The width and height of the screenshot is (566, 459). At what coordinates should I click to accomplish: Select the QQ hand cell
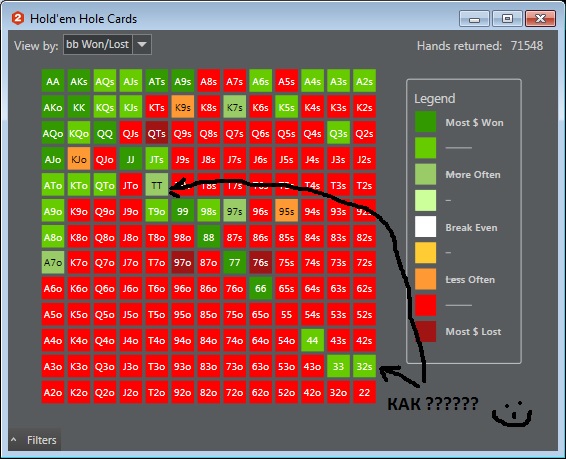pos(105,133)
